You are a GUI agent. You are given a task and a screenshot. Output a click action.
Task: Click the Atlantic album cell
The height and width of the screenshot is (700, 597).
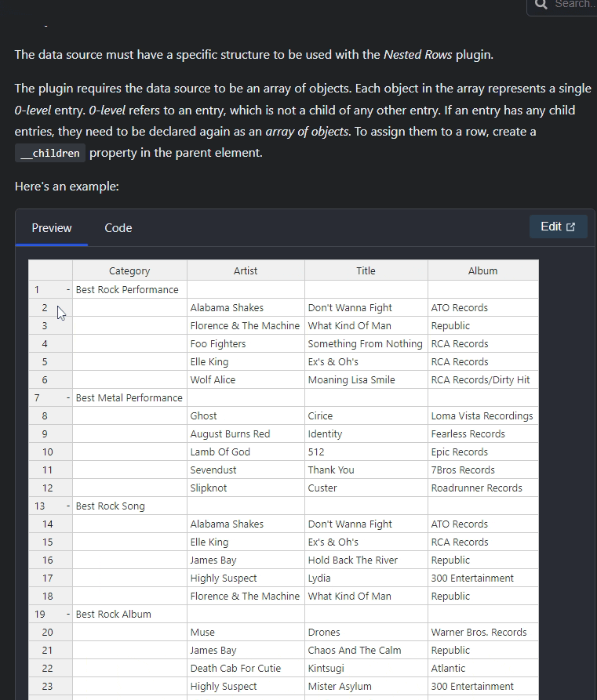pyautogui.click(x=483, y=669)
